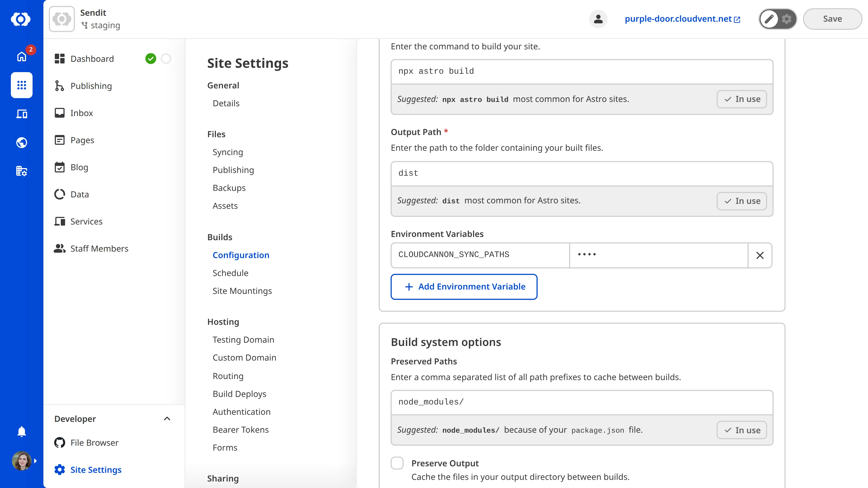Toggle the green check status next to Dashboard
The width and height of the screenshot is (868, 488).
point(151,58)
